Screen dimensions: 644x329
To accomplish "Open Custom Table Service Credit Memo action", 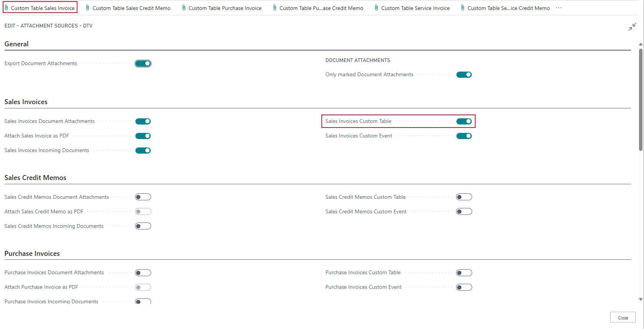I will (508, 8).
